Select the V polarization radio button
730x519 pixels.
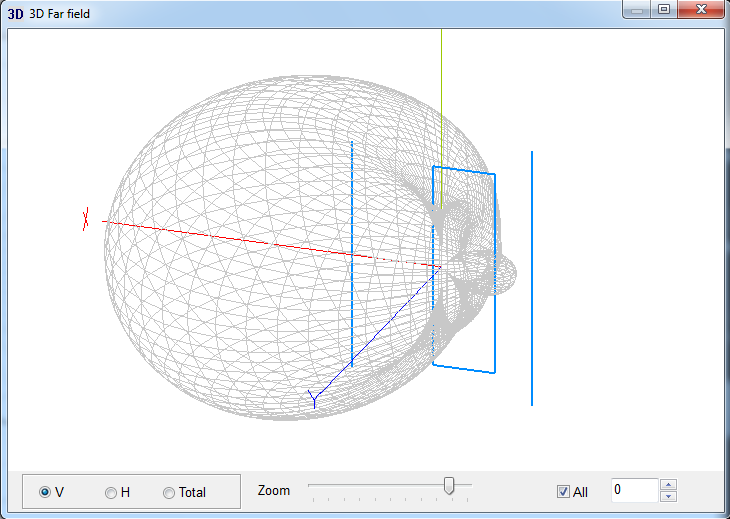coord(45,492)
